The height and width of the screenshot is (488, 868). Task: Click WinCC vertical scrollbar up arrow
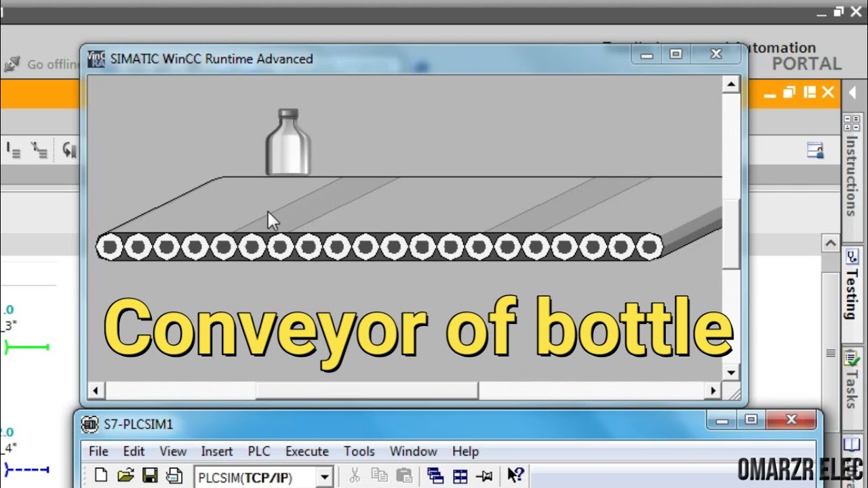[730, 85]
